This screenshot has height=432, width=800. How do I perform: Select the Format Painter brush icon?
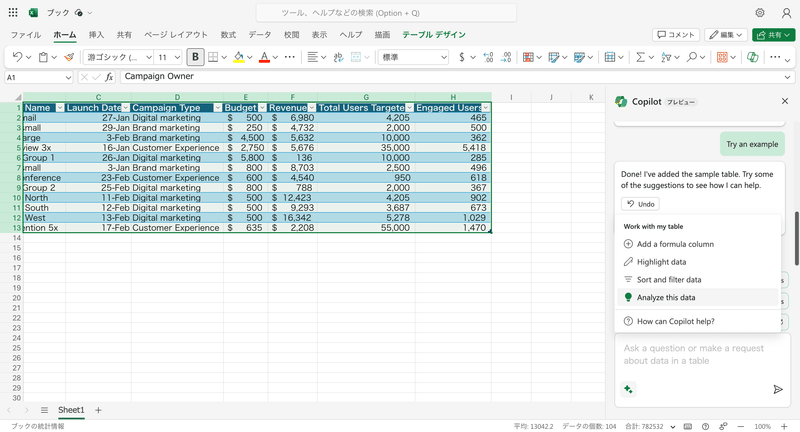click(x=69, y=57)
